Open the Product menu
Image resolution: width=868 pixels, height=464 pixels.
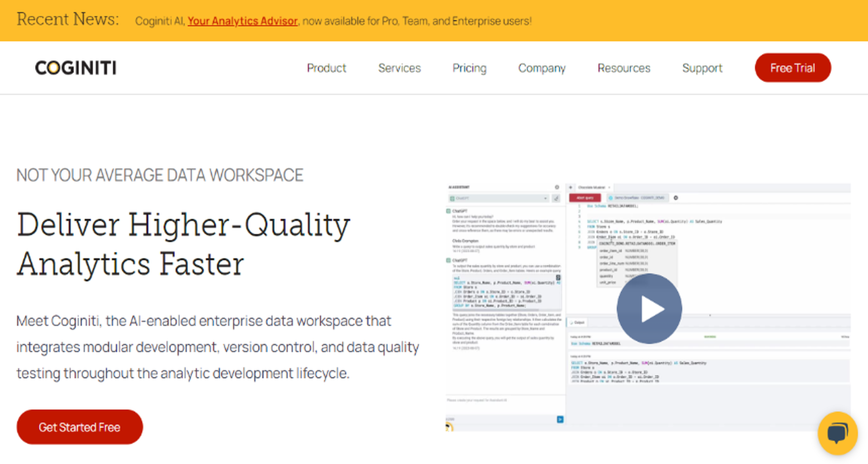tap(327, 68)
